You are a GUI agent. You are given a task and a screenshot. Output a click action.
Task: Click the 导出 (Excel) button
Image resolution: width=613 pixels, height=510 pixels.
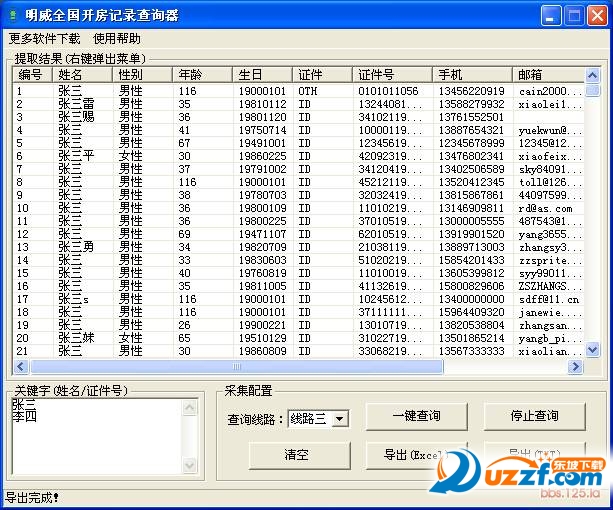pos(416,455)
